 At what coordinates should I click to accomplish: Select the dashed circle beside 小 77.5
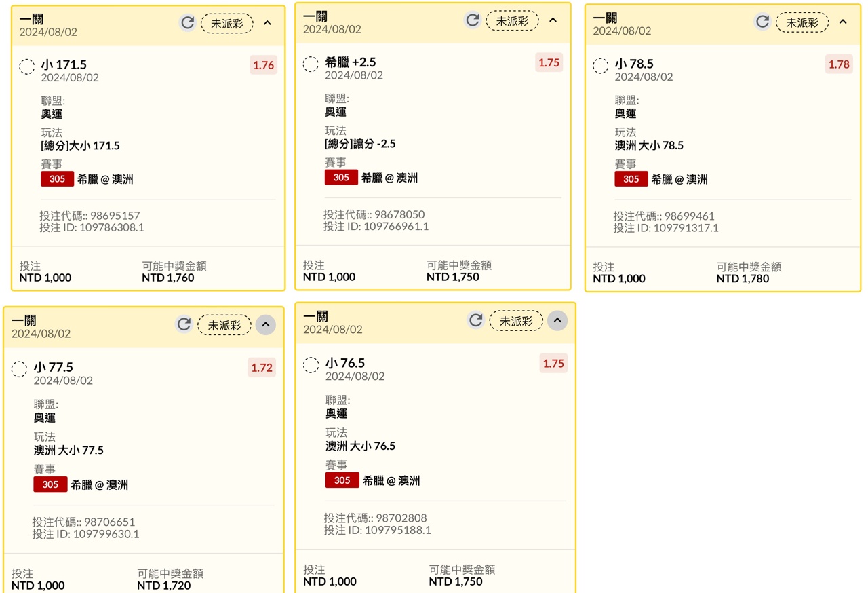point(20,369)
